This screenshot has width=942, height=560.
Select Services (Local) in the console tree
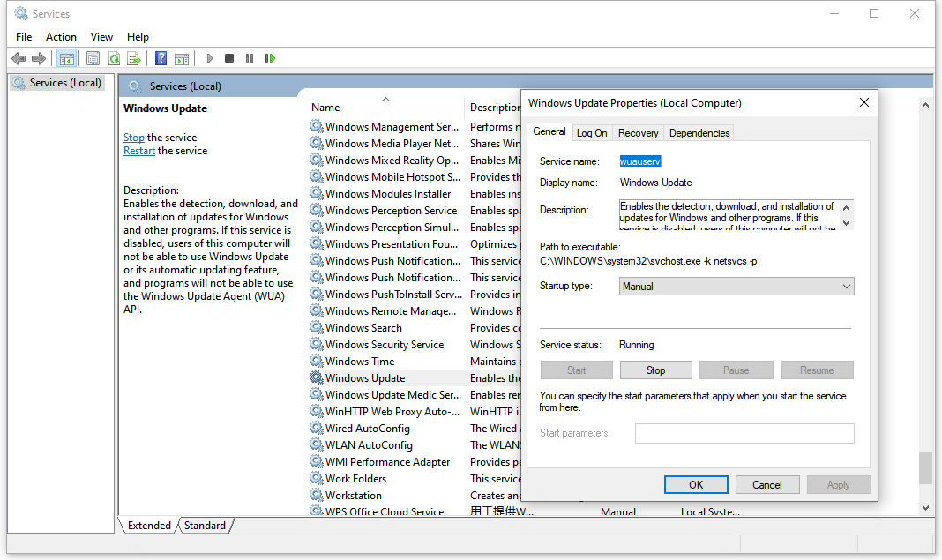click(65, 83)
